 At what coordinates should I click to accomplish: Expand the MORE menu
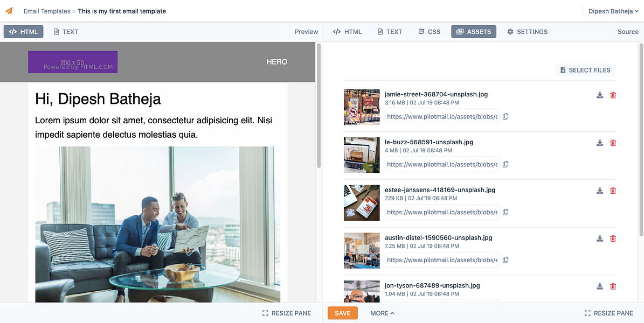[382, 313]
